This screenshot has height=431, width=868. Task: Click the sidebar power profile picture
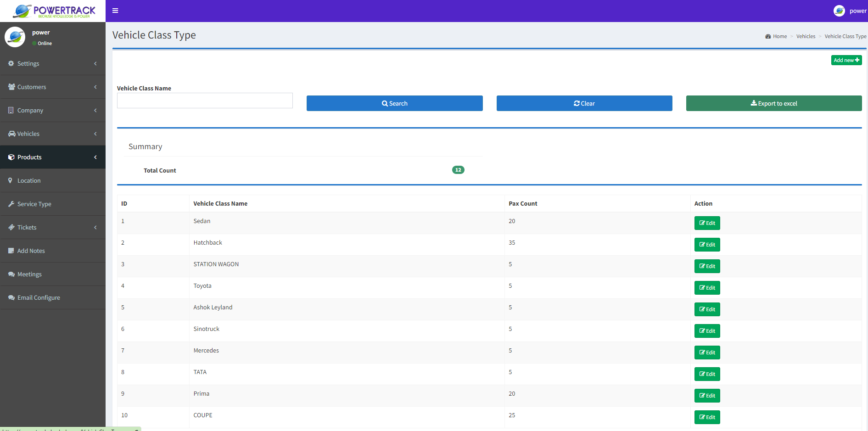[15, 37]
